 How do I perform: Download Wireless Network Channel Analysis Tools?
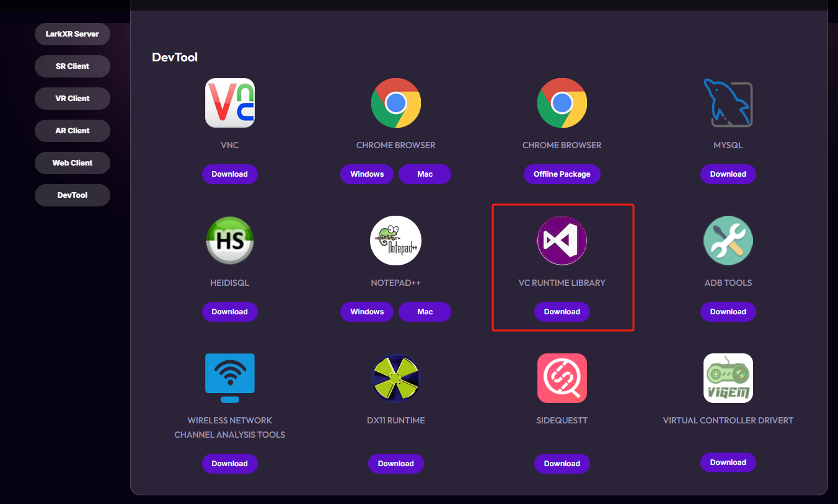click(x=230, y=464)
